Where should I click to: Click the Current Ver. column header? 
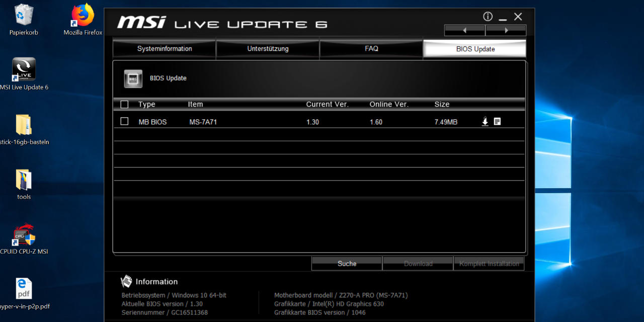tap(327, 105)
